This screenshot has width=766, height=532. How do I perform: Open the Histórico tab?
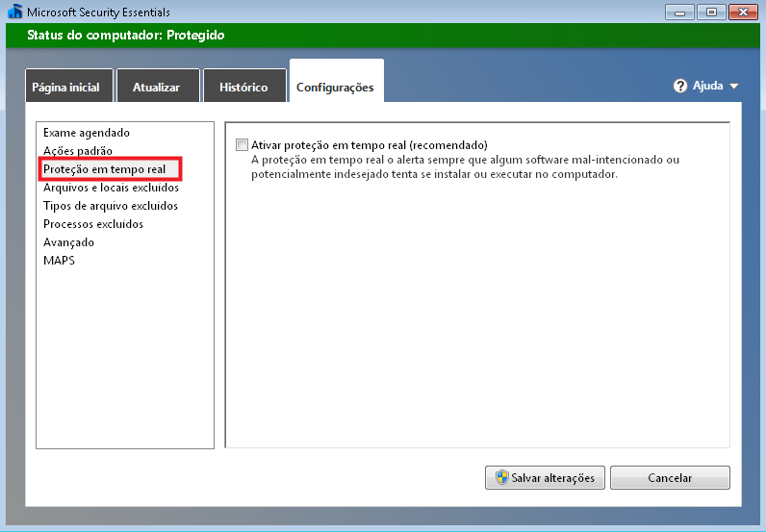click(243, 87)
